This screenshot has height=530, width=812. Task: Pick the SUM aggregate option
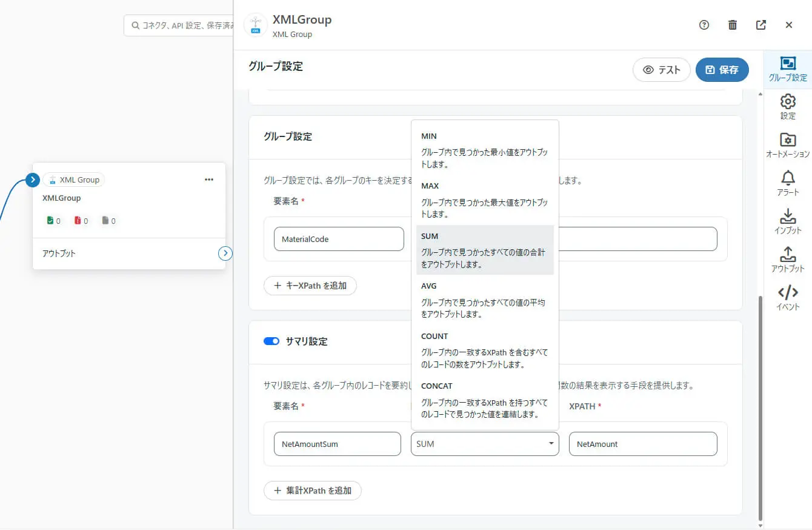485,250
